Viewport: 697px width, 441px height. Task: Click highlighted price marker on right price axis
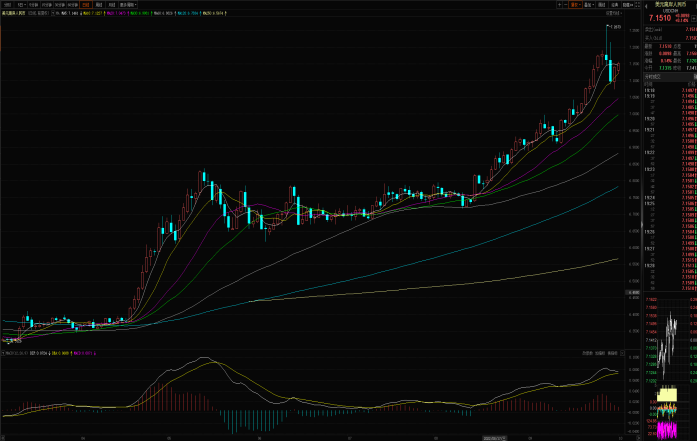tap(633, 293)
